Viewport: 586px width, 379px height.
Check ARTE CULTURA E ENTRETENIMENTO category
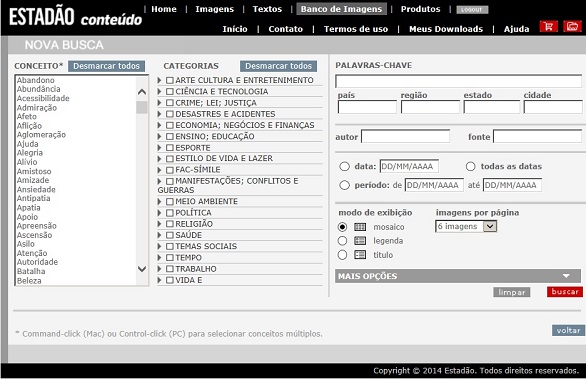pyautogui.click(x=170, y=80)
